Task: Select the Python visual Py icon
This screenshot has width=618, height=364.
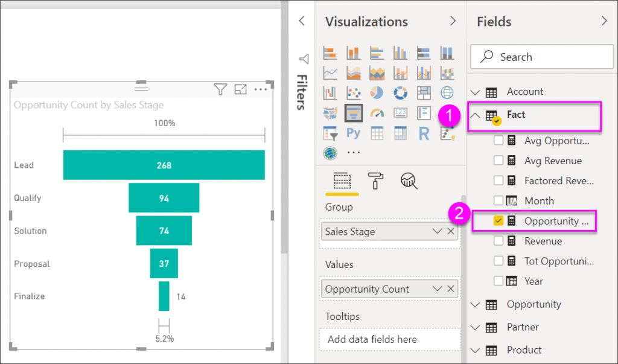Action: pyautogui.click(x=353, y=133)
